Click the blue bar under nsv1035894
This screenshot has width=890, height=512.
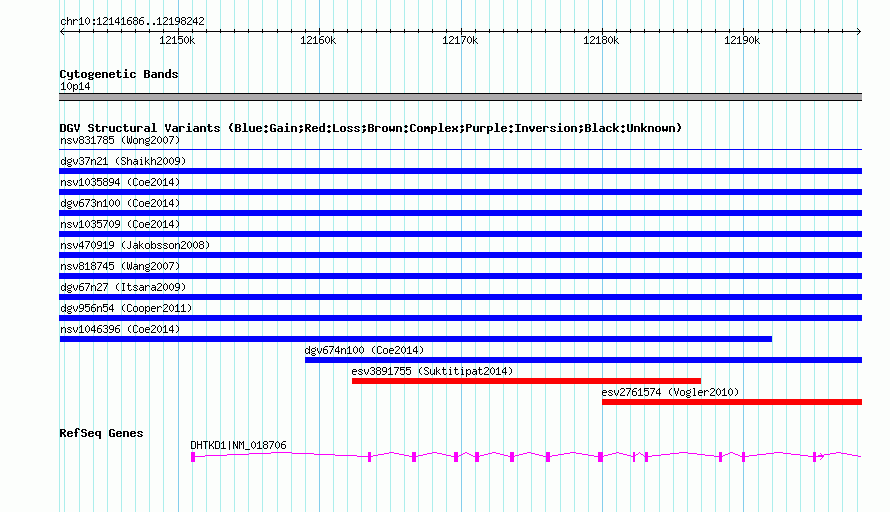pyautogui.click(x=460, y=192)
